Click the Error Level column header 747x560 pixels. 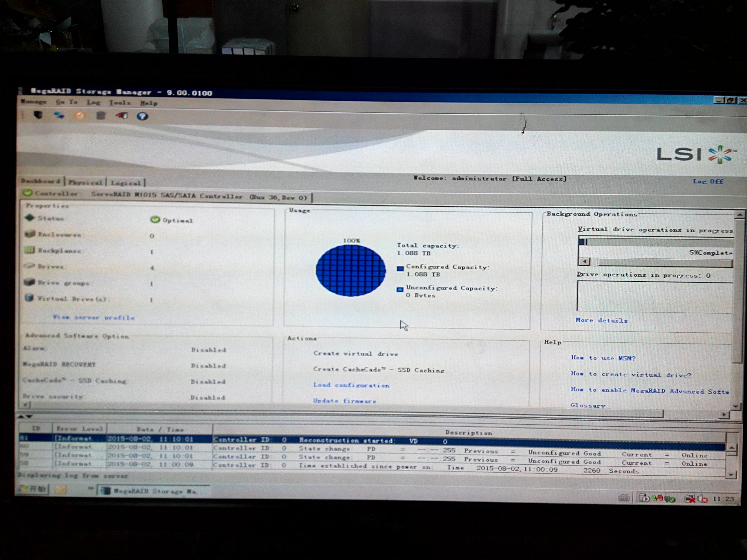(80, 429)
